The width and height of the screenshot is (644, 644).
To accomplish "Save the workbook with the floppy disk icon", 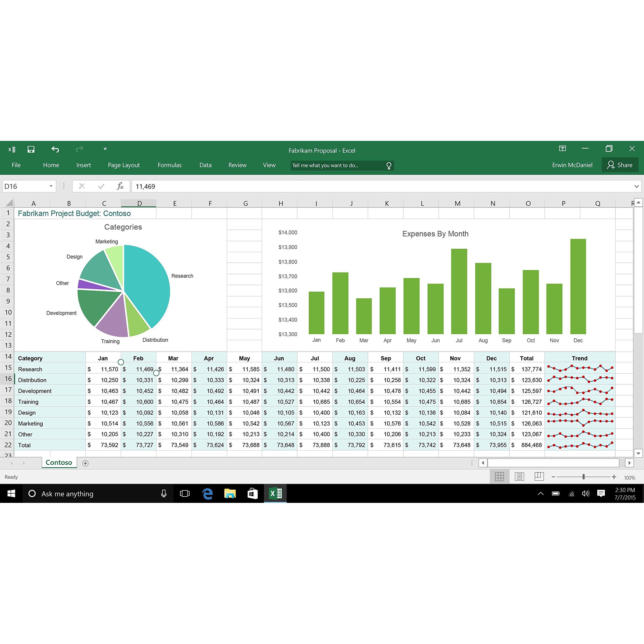I will point(31,149).
